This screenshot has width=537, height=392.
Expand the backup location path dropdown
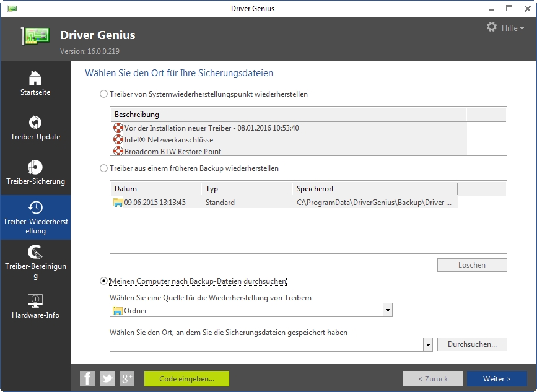click(x=427, y=344)
